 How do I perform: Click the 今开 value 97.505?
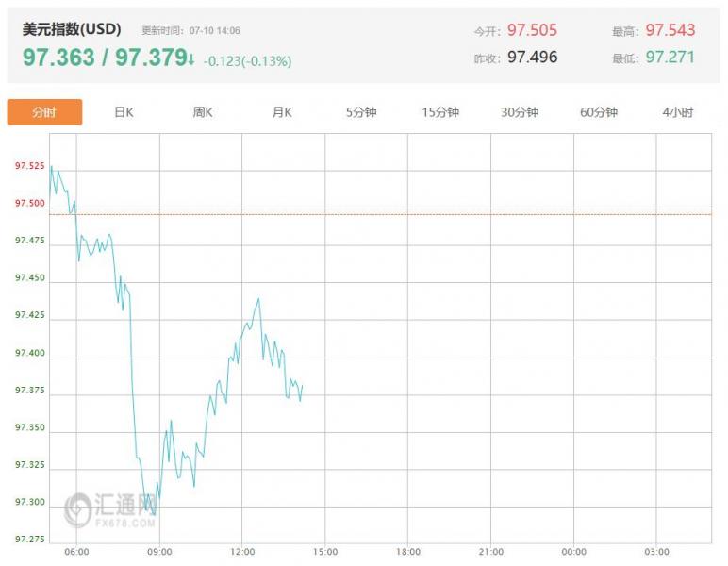532,30
